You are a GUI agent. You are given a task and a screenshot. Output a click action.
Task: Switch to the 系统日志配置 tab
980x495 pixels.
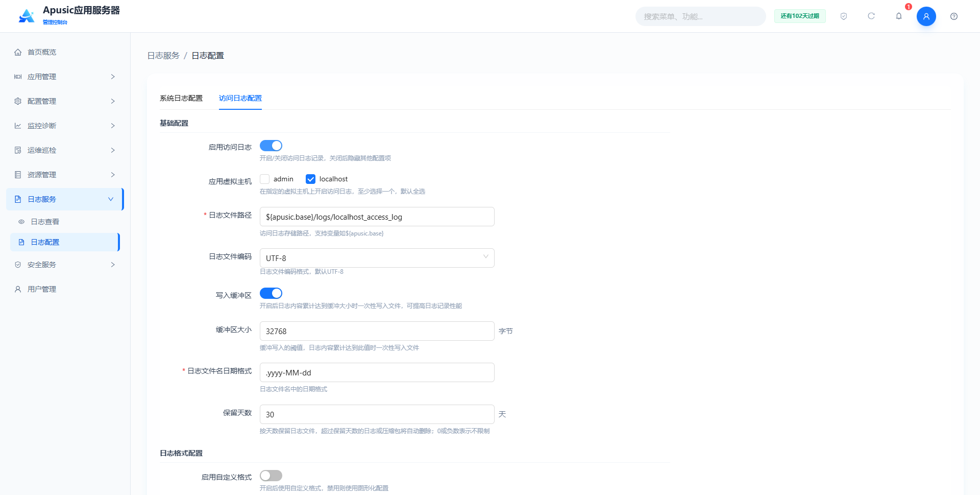coord(181,98)
